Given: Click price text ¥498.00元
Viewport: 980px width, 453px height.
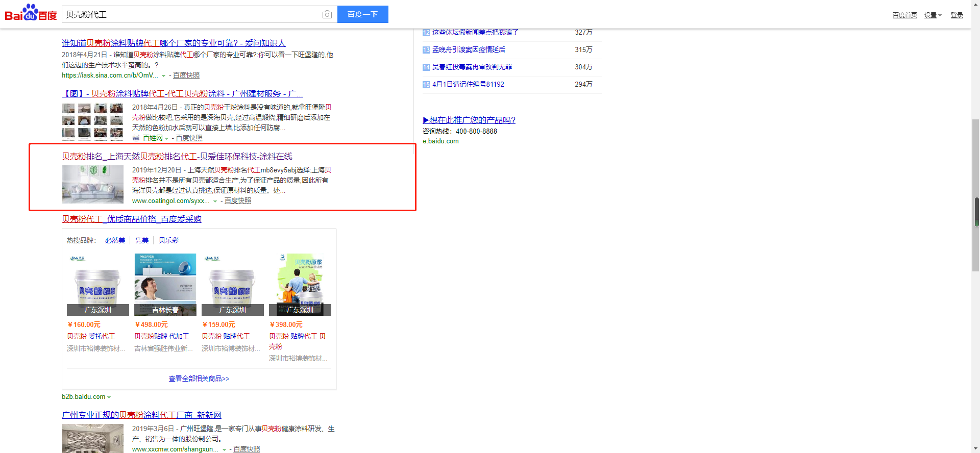Looking at the screenshot, I should pyautogui.click(x=151, y=324).
